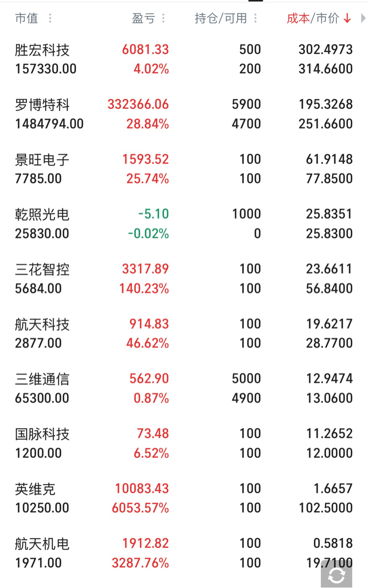The image size is (368, 588).
Task: Open options dots next to 持仓/可用
Action: (255, 18)
